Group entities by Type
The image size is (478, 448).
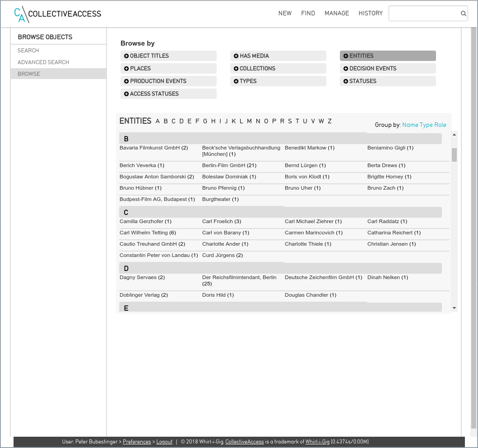coord(426,125)
